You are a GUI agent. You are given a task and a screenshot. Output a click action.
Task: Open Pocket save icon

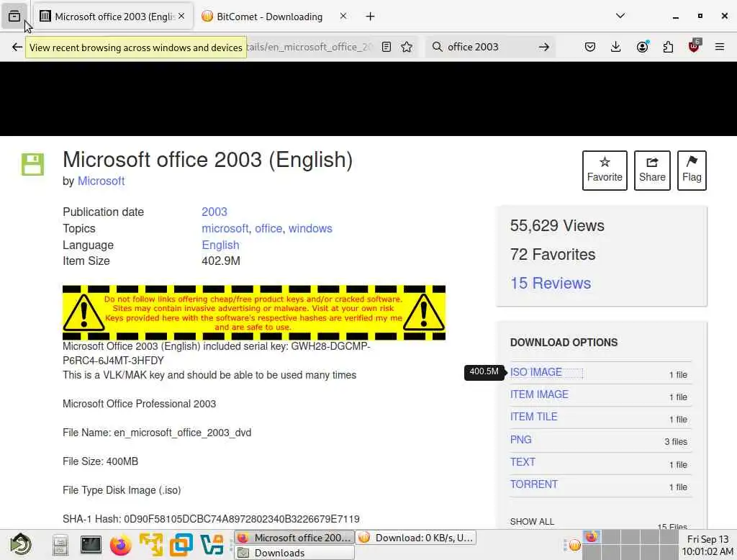click(x=590, y=47)
